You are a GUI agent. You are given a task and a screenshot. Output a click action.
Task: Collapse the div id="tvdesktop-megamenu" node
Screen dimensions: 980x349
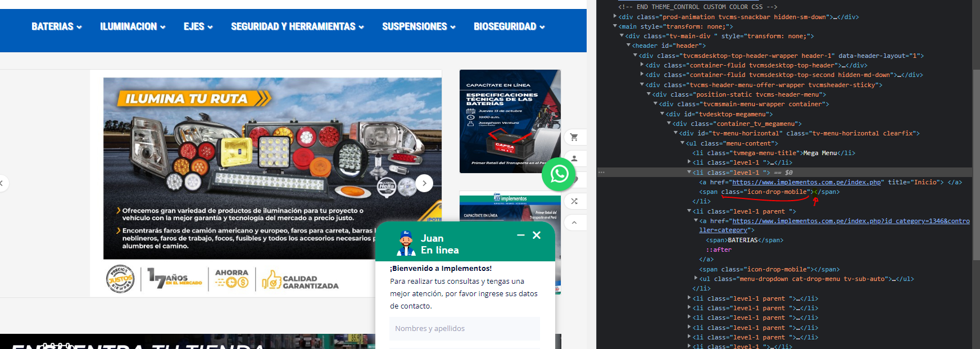click(x=663, y=114)
